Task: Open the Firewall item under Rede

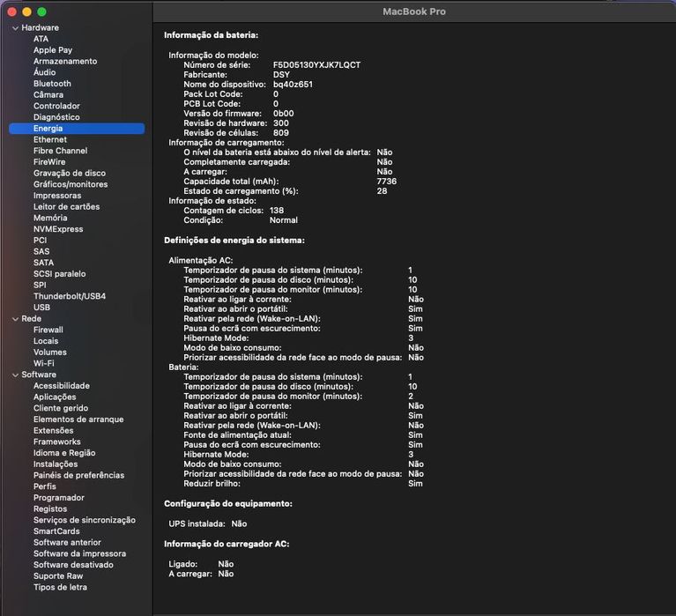Action: pos(48,330)
